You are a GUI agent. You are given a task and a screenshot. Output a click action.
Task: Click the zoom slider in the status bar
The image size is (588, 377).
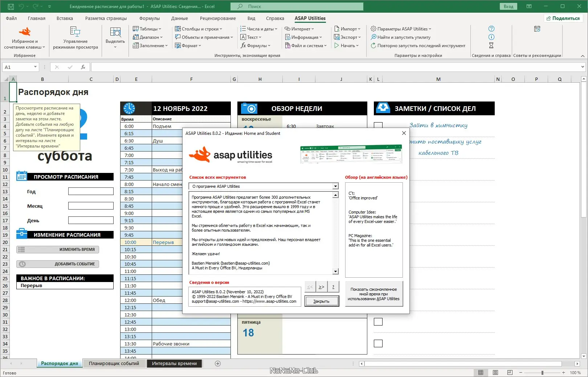click(x=542, y=373)
